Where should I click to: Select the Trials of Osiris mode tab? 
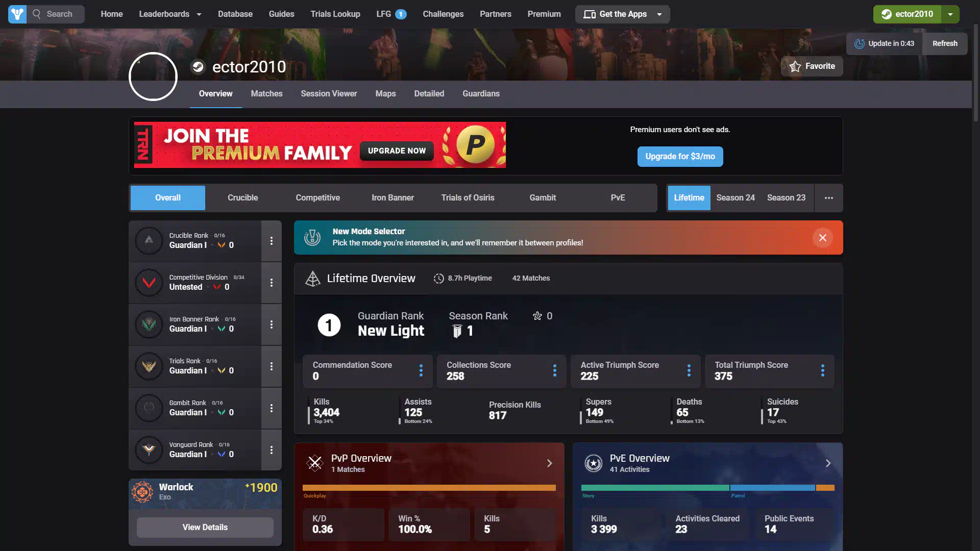[468, 198]
